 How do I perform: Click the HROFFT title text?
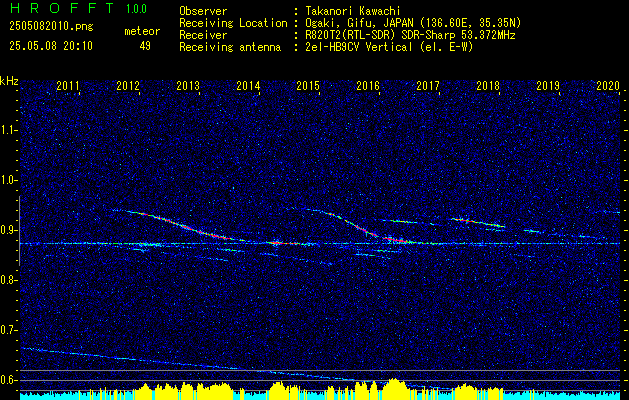tap(62, 8)
